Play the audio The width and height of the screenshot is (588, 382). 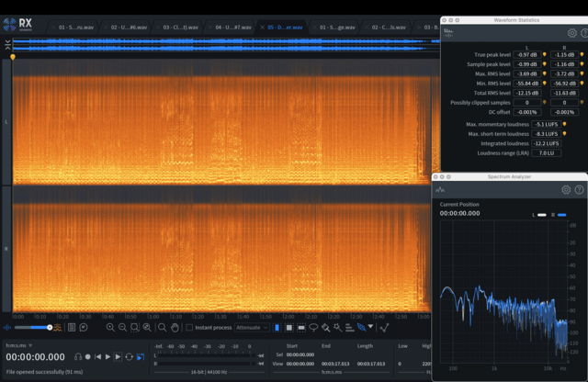(x=107, y=357)
